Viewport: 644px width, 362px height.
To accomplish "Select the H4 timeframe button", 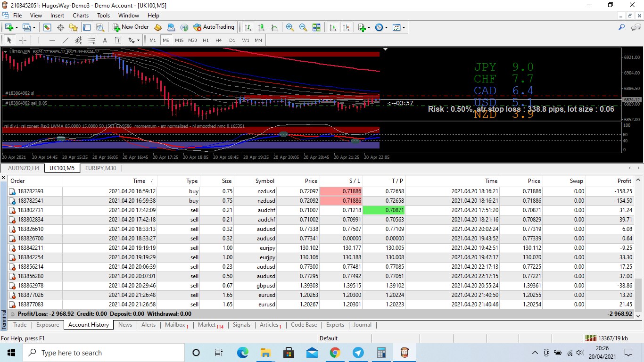I will pos(219,40).
